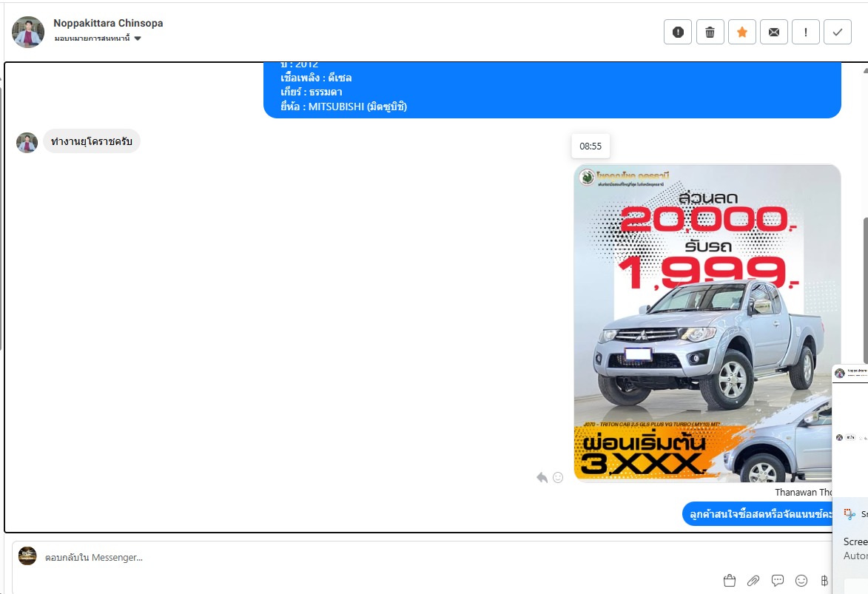
Task: Delete conversation using trash icon
Action: click(x=710, y=32)
